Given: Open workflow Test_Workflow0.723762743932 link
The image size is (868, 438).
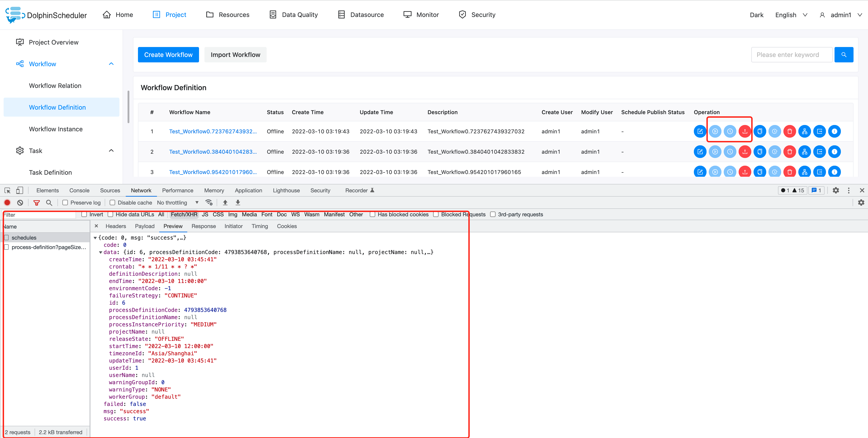Looking at the screenshot, I should (x=213, y=131).
